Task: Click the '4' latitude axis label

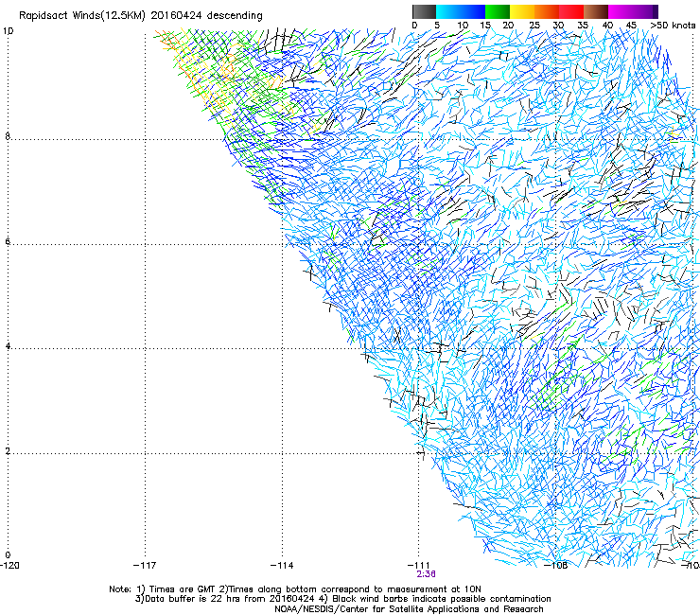Action: (8, 346)
